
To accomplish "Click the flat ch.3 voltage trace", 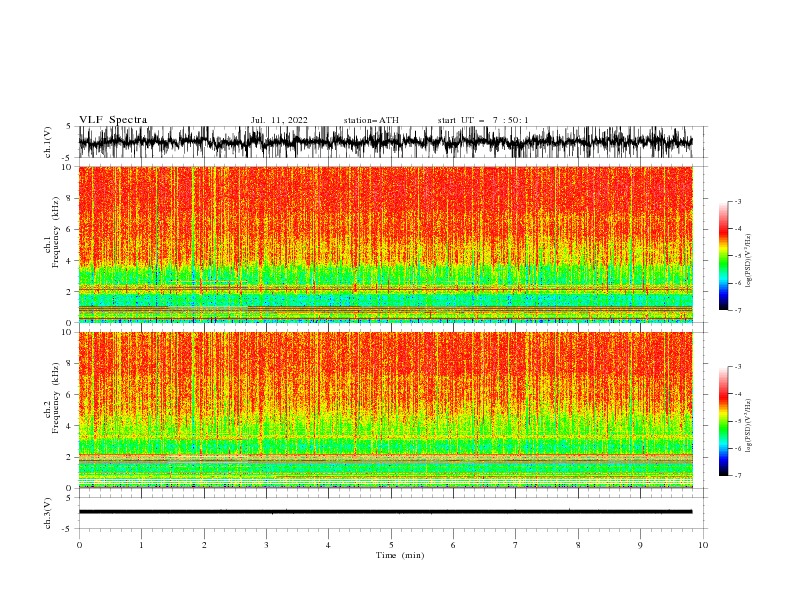I will [x=385, y=512].
